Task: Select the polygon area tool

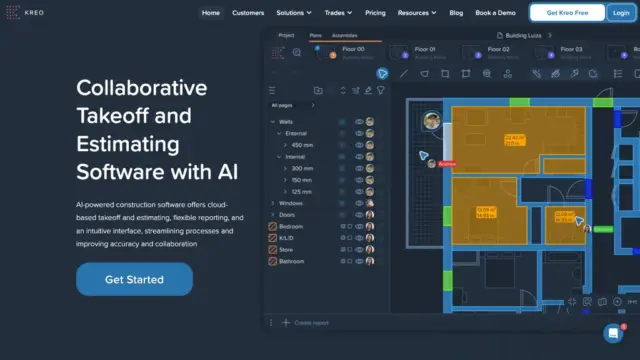Action: [x=424, y=74]
